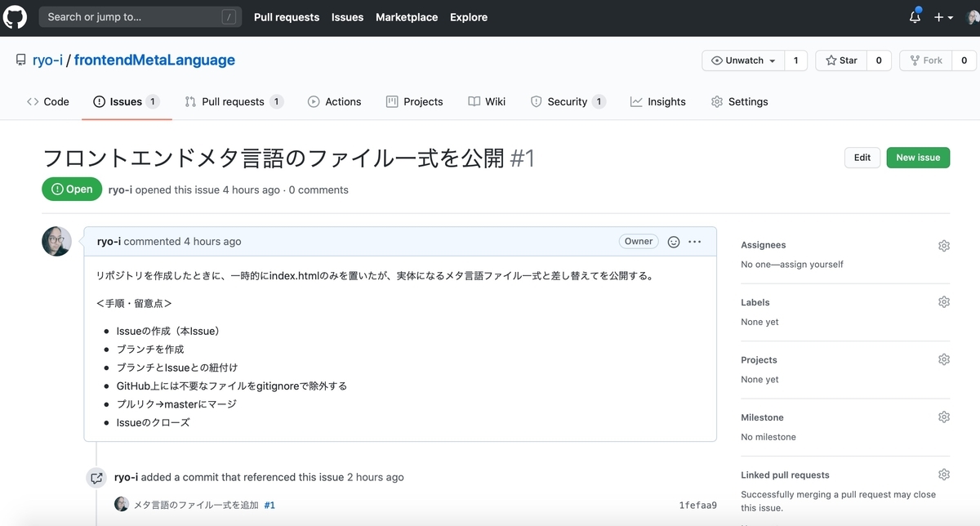This screenshot has height=526, width=980.
Task: Click the Milestone sidebar heading
Action: (762, 417)
